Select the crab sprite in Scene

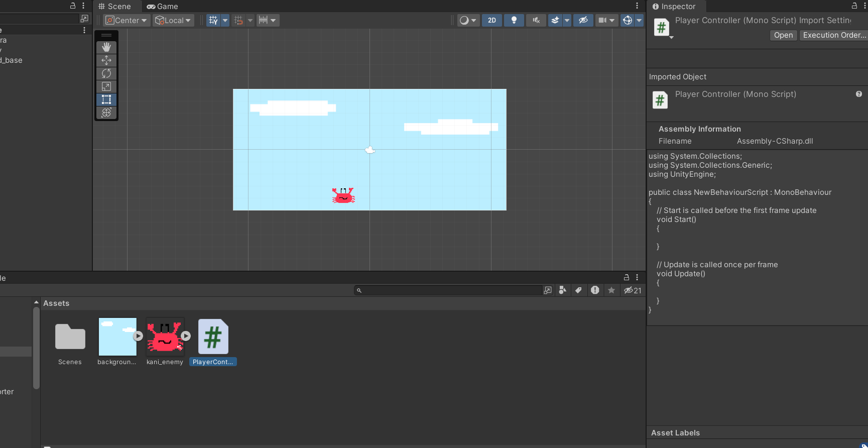pos(343,195)
